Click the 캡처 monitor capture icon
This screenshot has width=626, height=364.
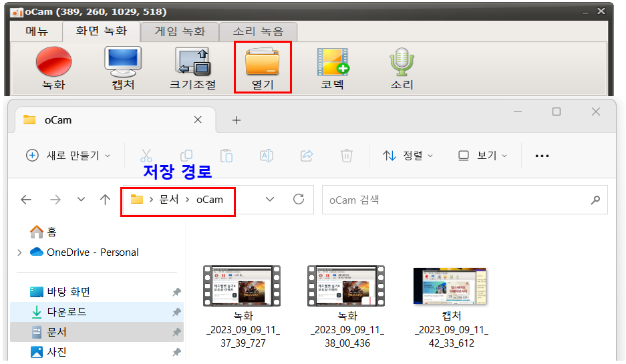tap(123, 68)
